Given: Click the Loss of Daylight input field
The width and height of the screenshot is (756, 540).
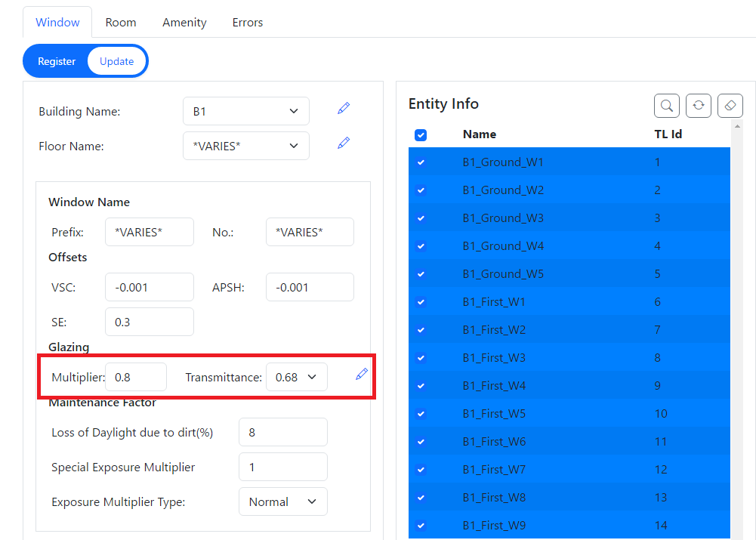Looking at the screenshot, I should [x=282, y=432].
